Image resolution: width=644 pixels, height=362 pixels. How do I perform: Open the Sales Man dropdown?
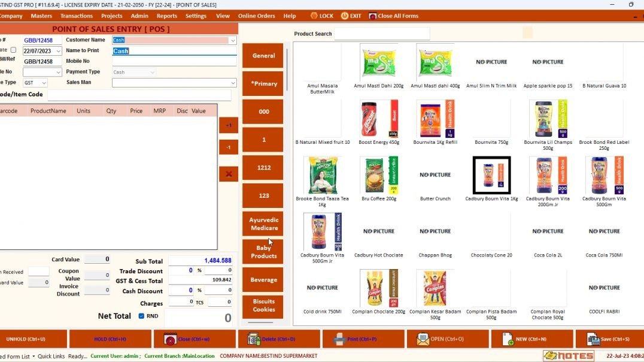(x=233, y=82)
